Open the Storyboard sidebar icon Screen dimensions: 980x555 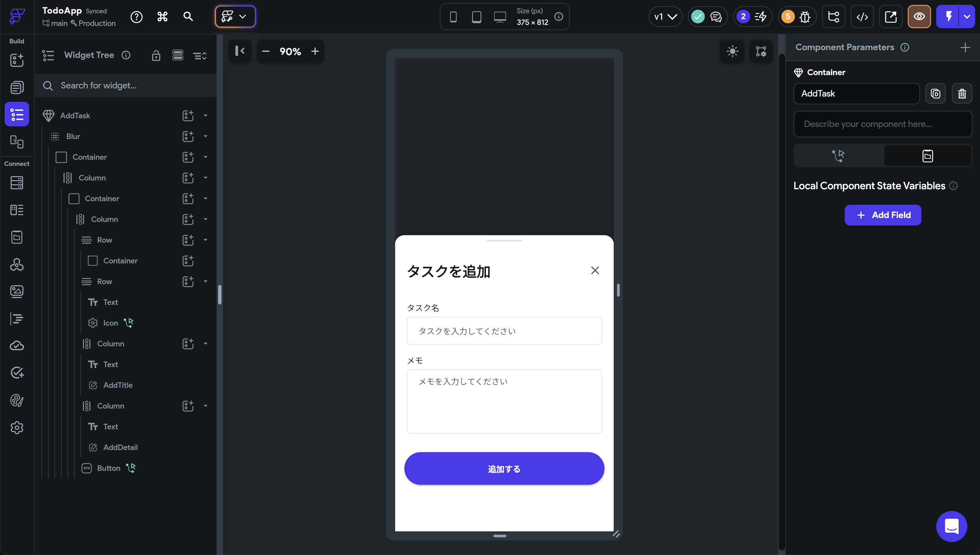17,142
